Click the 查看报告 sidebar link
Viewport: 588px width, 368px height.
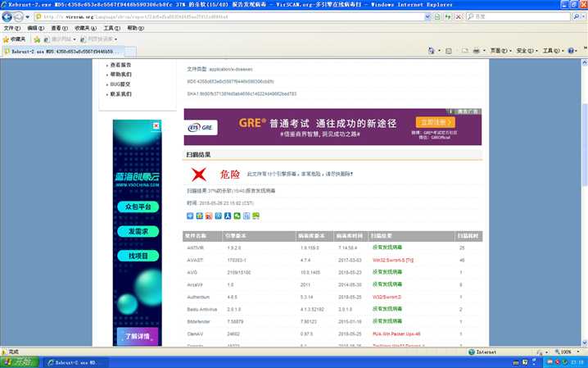click(120, 65)
